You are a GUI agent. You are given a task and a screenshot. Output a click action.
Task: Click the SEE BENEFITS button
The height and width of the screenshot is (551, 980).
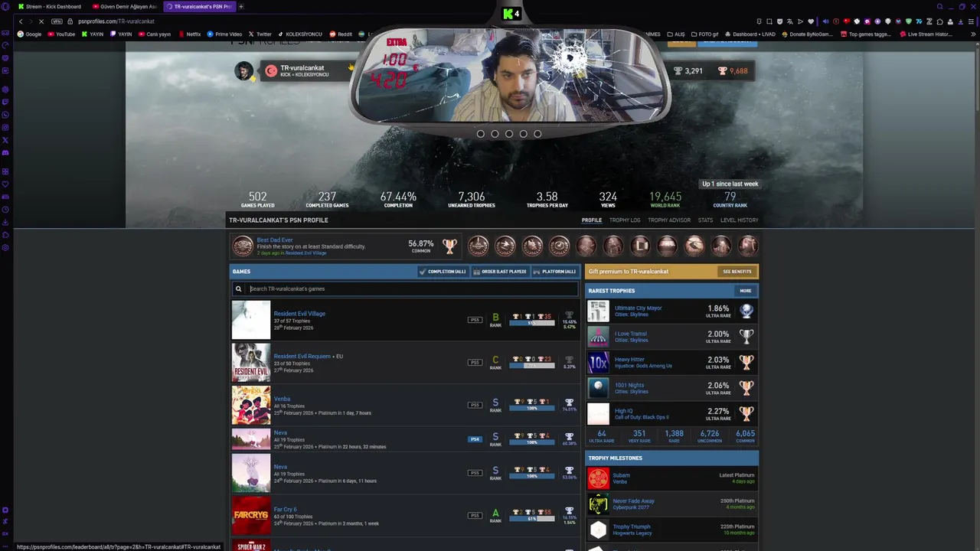click(737, 272)
